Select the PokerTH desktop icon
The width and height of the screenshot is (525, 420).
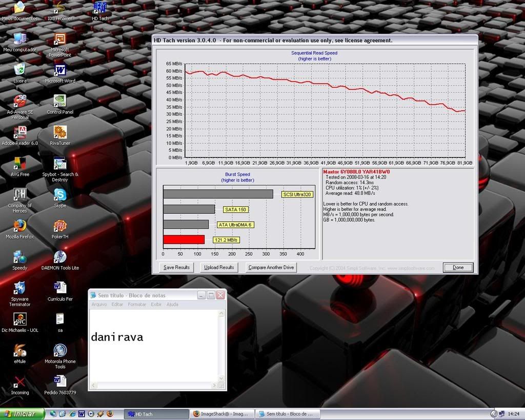coord(60,226)
